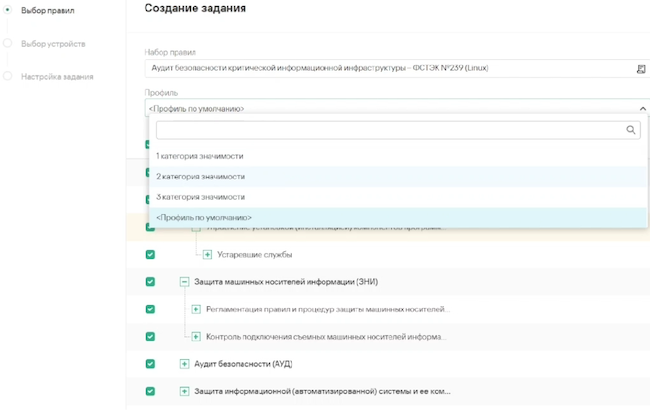Click the Настройка задания step circle
The image size is (650, 411).
(8, 76)
